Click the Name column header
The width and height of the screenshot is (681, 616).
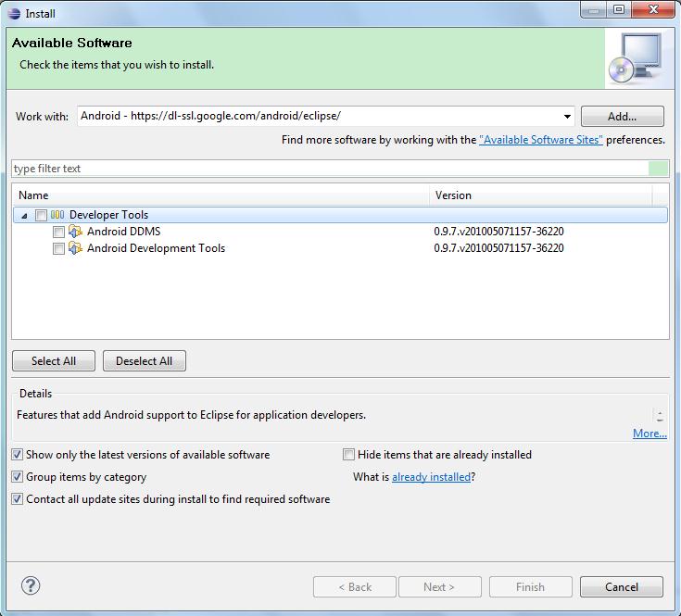pos(221,195)
